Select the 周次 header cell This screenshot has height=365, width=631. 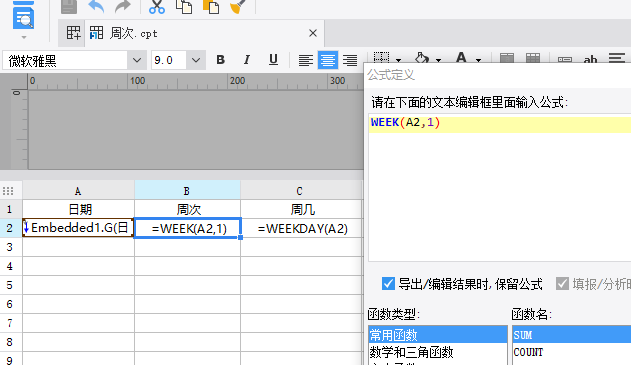tap(187, 209)
